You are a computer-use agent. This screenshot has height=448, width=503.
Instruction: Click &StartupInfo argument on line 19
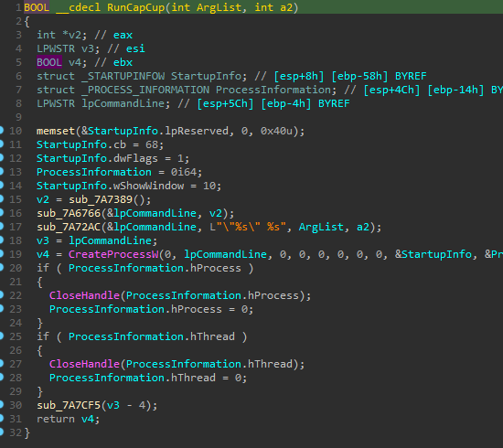(x=433, y=254)
